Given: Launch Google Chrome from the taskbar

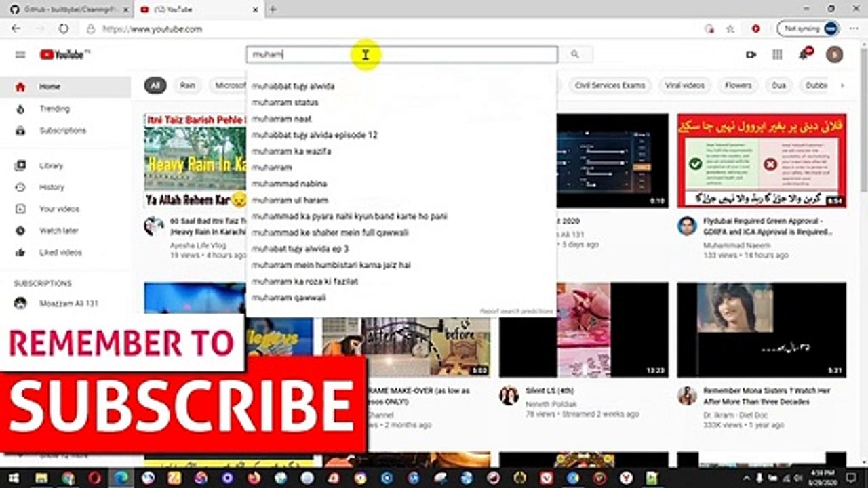Looking at the screenshot, I should (x=68, y=478).
